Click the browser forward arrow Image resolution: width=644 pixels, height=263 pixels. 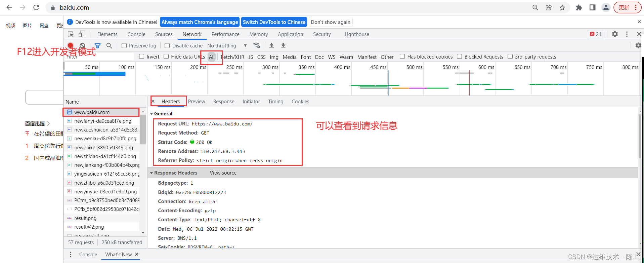[23, 7]
